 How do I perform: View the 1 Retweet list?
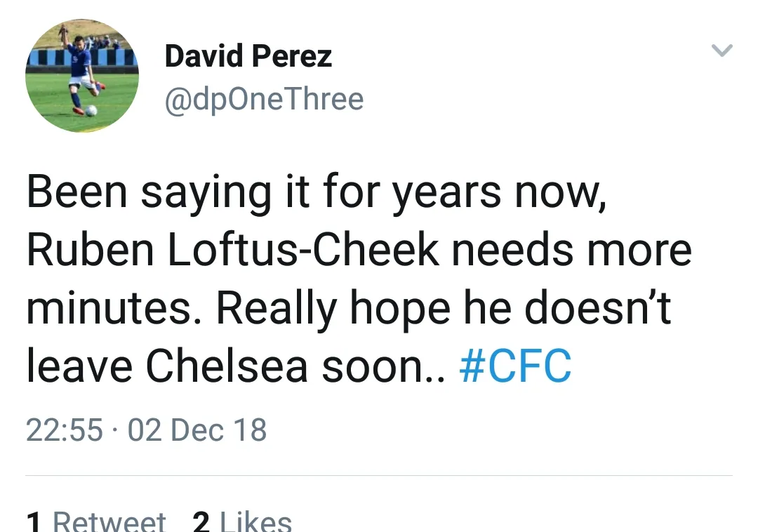(96, 521)
